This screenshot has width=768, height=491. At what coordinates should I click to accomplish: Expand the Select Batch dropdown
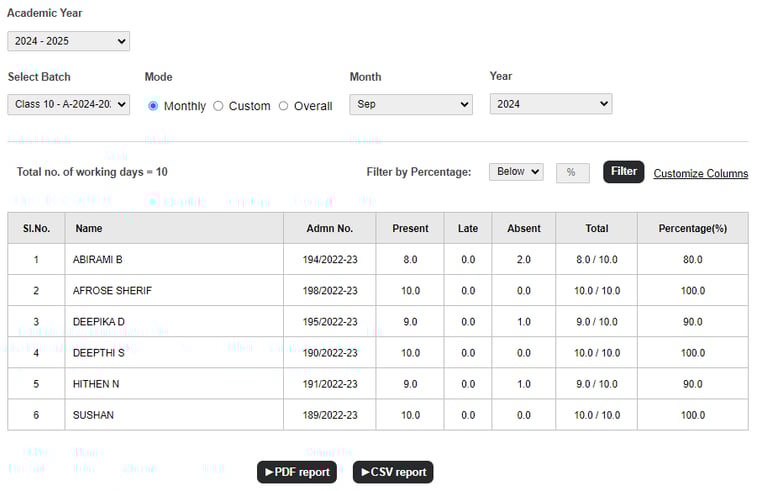tap(68, 104)
